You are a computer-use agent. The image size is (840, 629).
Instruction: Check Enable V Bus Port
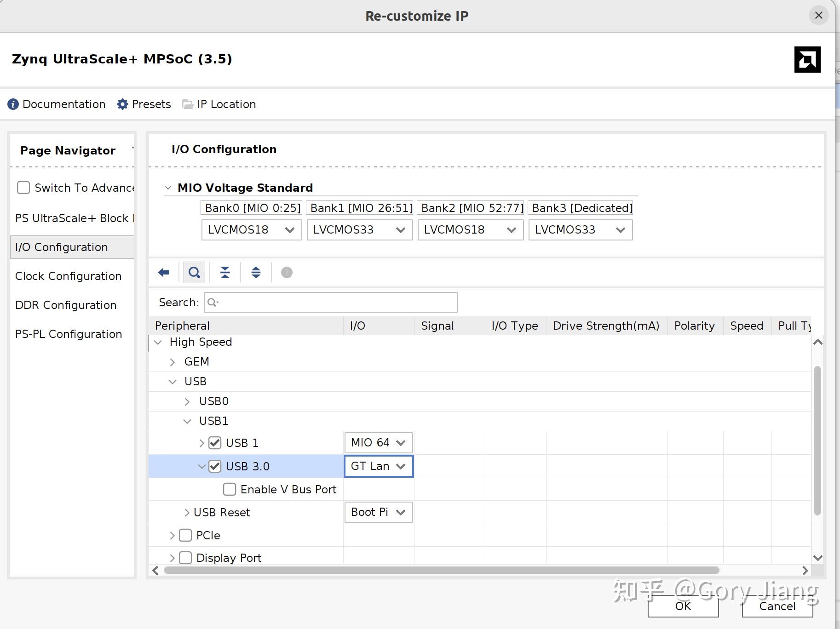tap(229, 489)
